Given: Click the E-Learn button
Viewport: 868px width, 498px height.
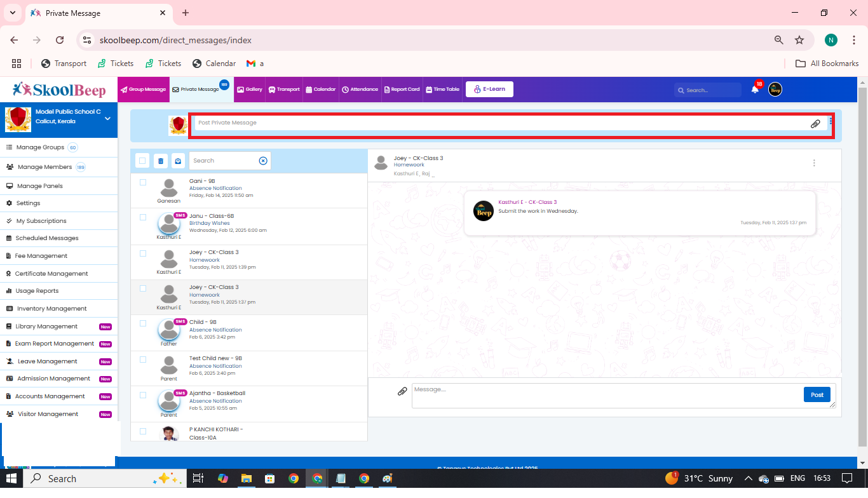Looking at the screenshot, I should pos(489,90).
